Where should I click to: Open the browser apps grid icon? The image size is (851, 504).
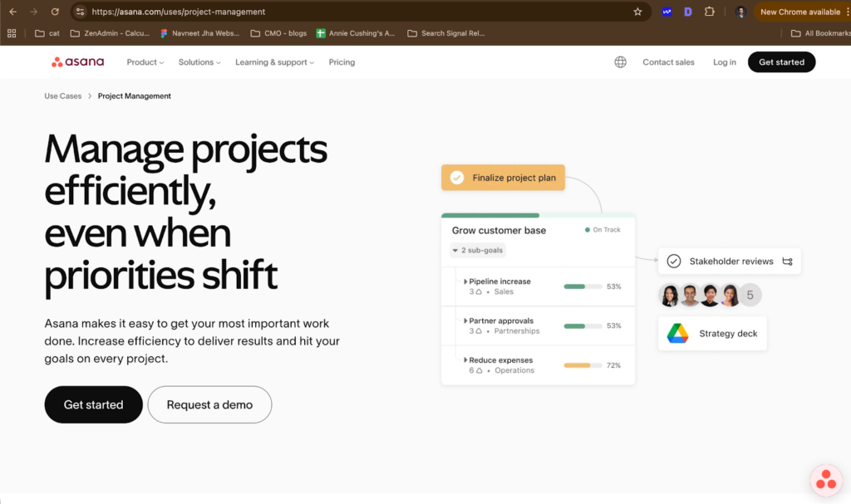pyautogui.click(x=12, y=33)
